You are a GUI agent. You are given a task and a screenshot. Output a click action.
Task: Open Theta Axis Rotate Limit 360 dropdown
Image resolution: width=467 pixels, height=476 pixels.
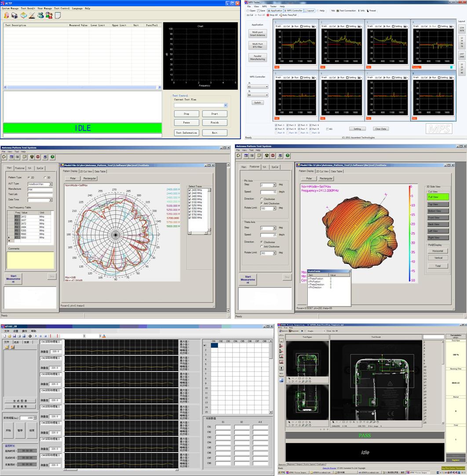click(274, 253)
